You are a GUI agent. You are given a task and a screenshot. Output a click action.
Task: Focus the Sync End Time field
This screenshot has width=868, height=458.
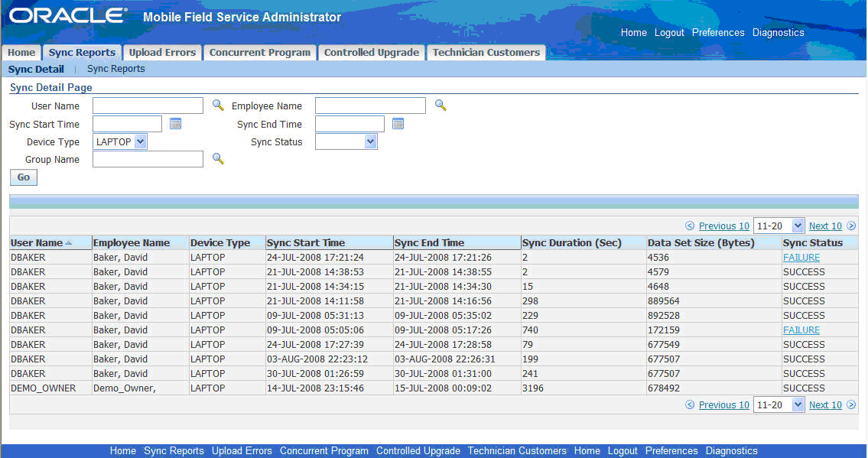349,124
